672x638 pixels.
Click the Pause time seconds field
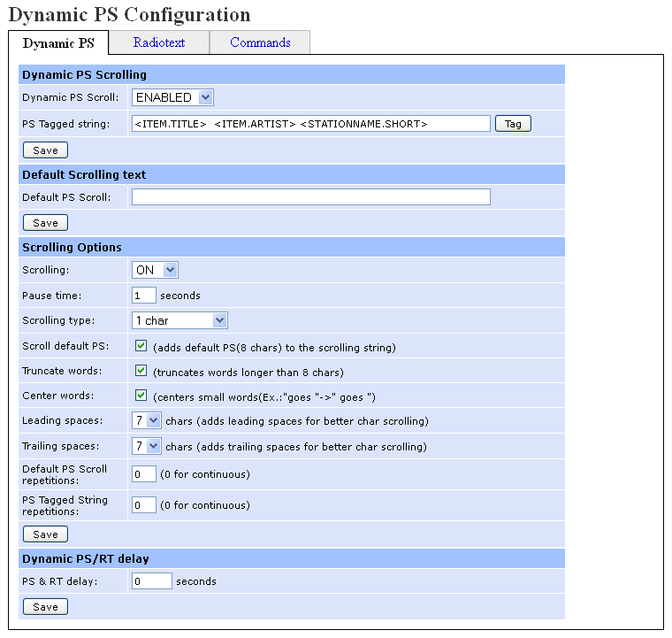coord(143,296)
